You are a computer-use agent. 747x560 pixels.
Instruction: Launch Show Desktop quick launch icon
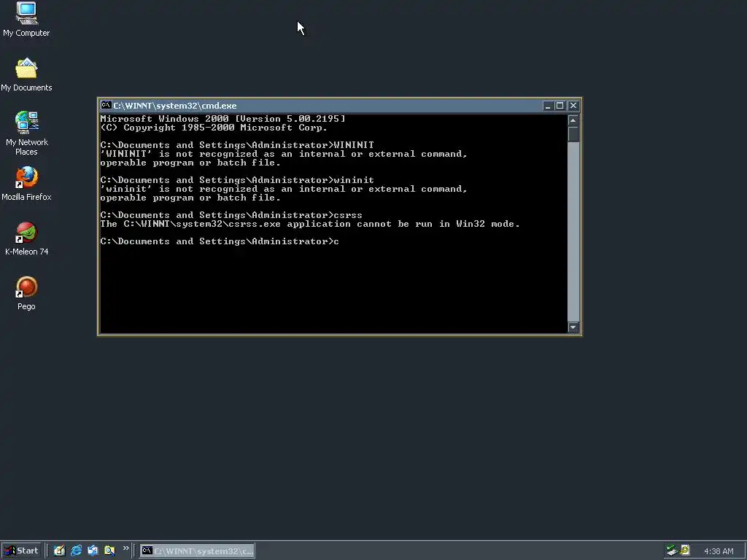(x=59, y=551)
